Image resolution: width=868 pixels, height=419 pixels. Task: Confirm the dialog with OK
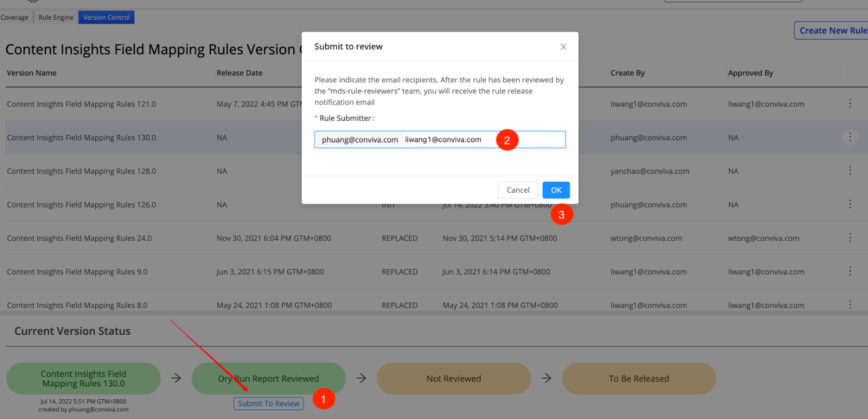pyautogui.click(x=556, y=190)
